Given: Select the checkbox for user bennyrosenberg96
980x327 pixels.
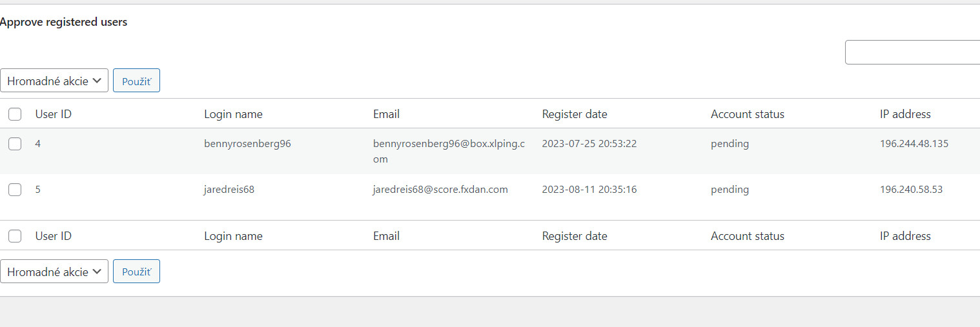Looking at the screenshot, I should 15,144.
